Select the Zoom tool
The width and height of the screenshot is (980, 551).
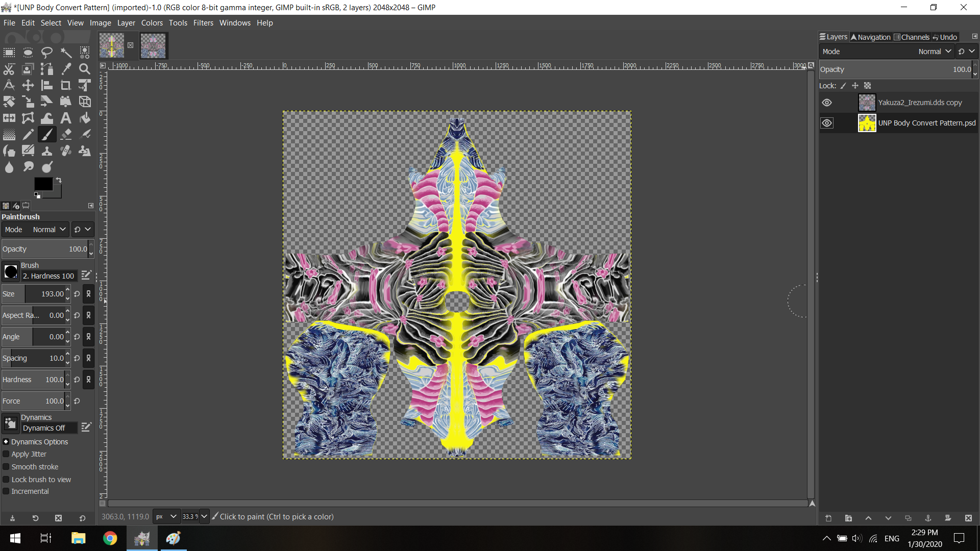(85, 69)
